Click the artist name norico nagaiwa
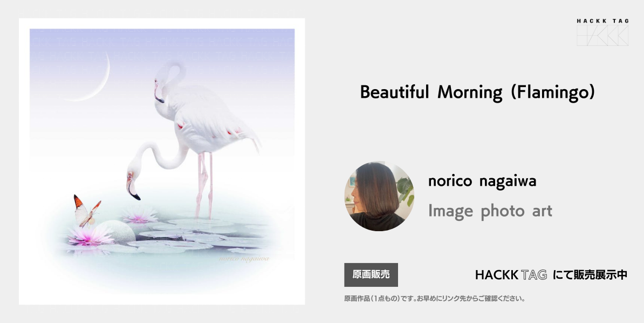The image size is (644, 323). click(482, 181)
